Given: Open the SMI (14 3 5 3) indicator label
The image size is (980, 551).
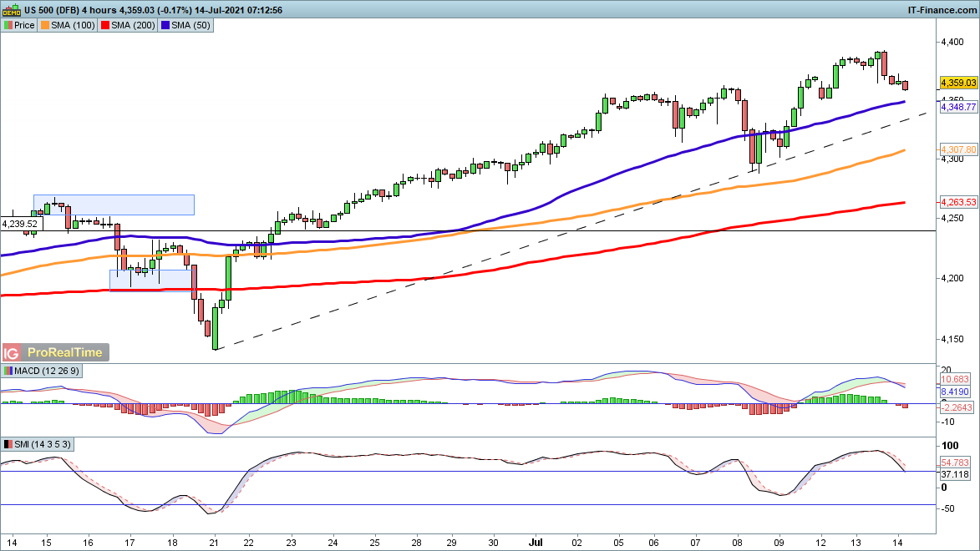Looking at the screenshot, I should [43, 445].
